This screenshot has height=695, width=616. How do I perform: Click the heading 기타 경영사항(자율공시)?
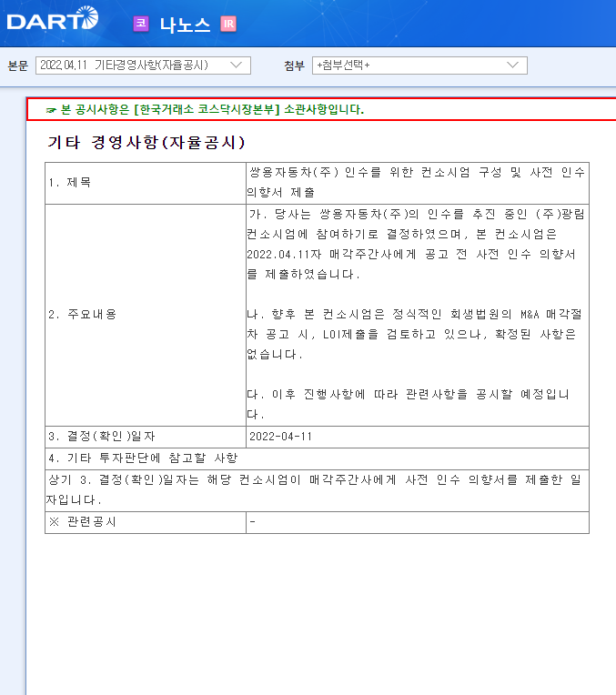point(146,142)
